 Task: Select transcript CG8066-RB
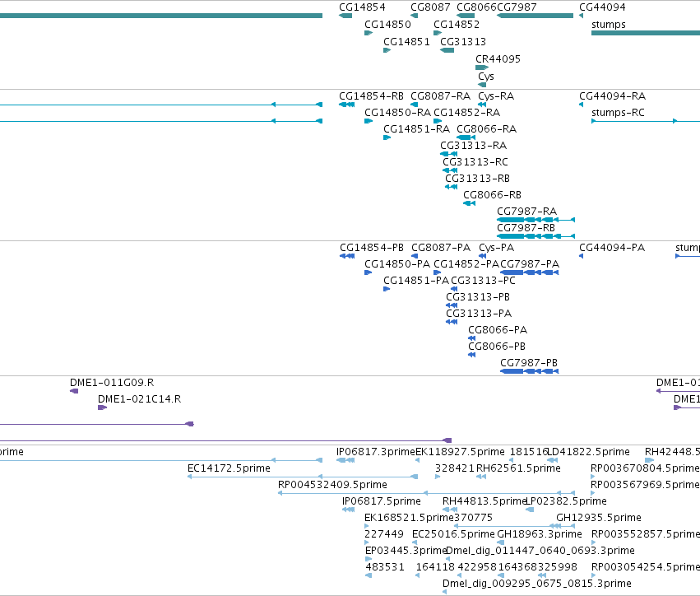pyautogui.click(x=469, y=203)
